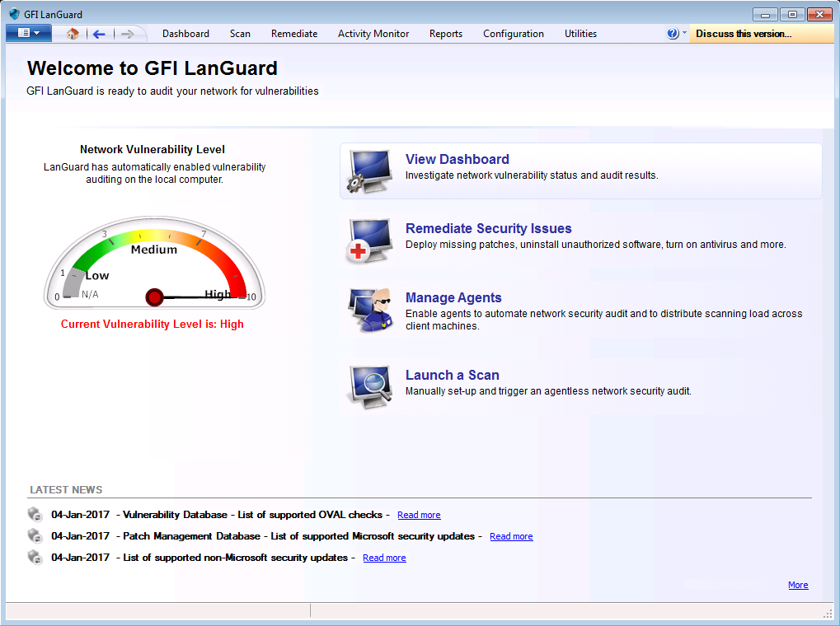Click the Manage Agents icon
Viewport: 840px width, 626px height.
tap(369, 310)
